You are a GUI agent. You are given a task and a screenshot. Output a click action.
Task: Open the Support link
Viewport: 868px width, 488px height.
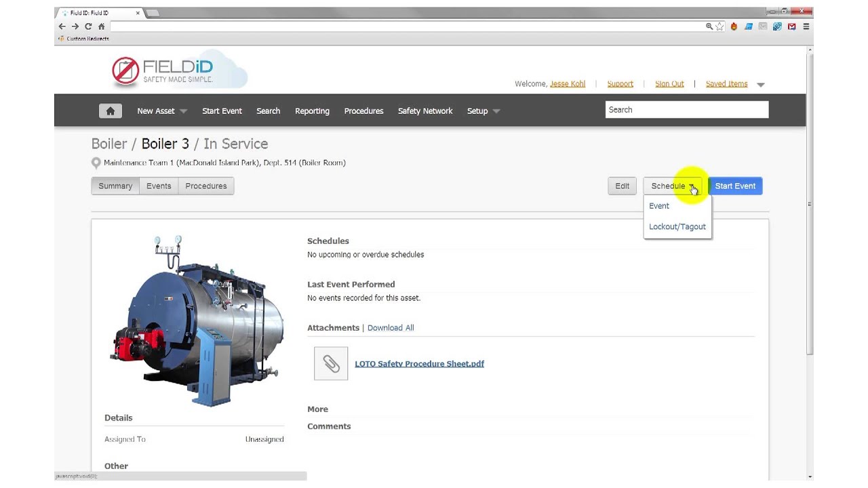pos(620,84)
